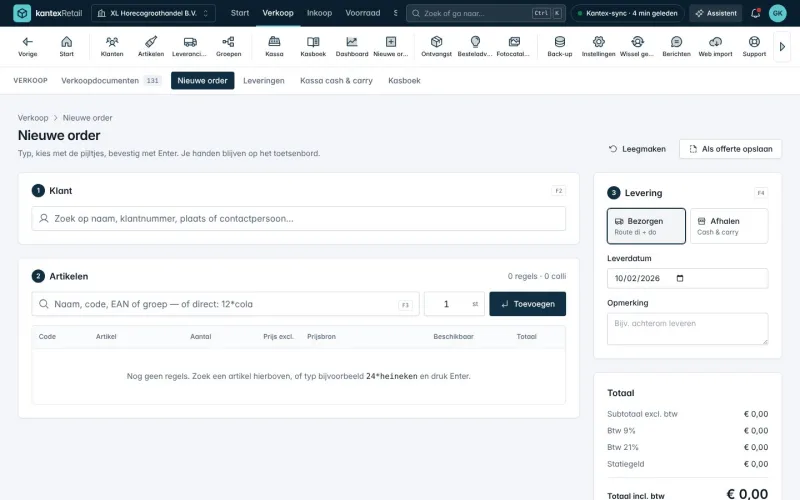This screenshot has height=500, width=800.
Task: Click the kantexRetail logo
Action: click(47, 13)
